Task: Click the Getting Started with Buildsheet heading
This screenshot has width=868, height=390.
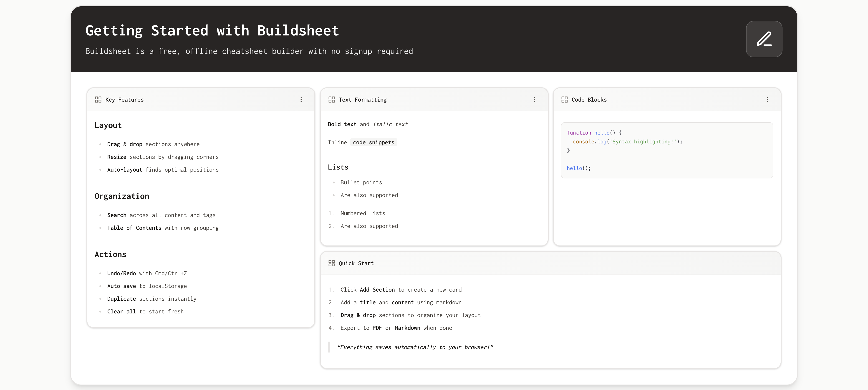Action: click(212, 31)
